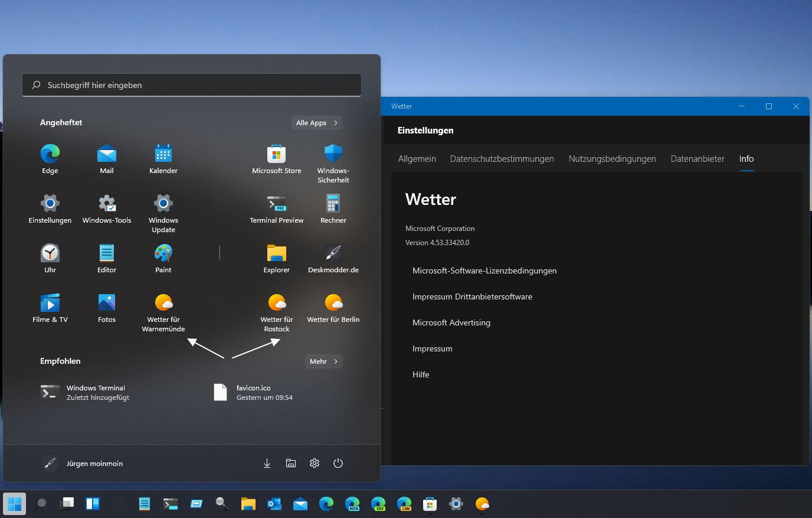This screenshot has width=812, height=518.
Task: Maximize the Wetter window
Action: [769, 106]
